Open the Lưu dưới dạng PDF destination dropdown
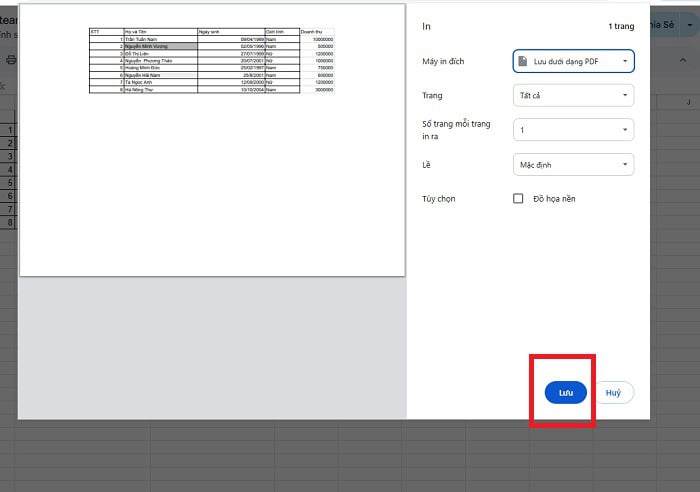 pyautogui.click(x=573, y=62)
